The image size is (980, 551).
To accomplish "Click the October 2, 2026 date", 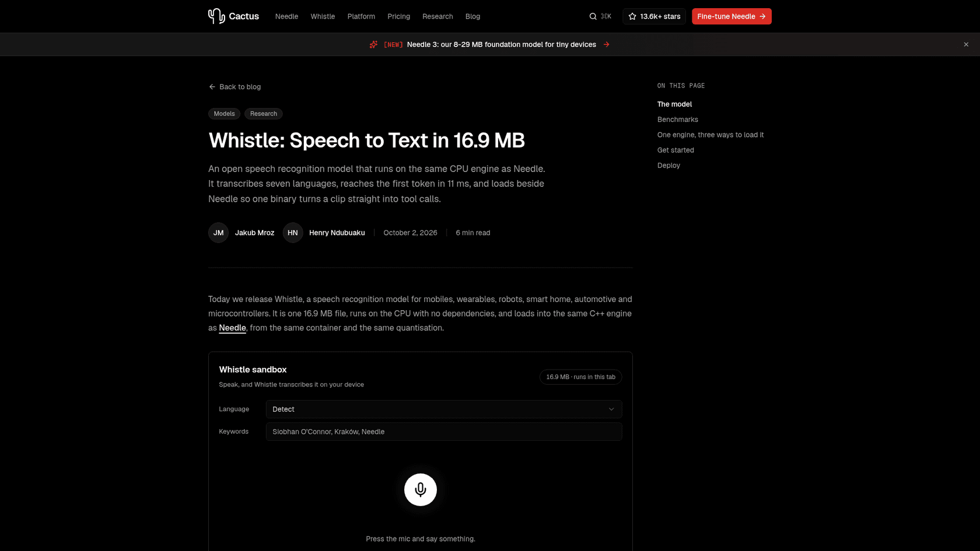I will 410,233.
